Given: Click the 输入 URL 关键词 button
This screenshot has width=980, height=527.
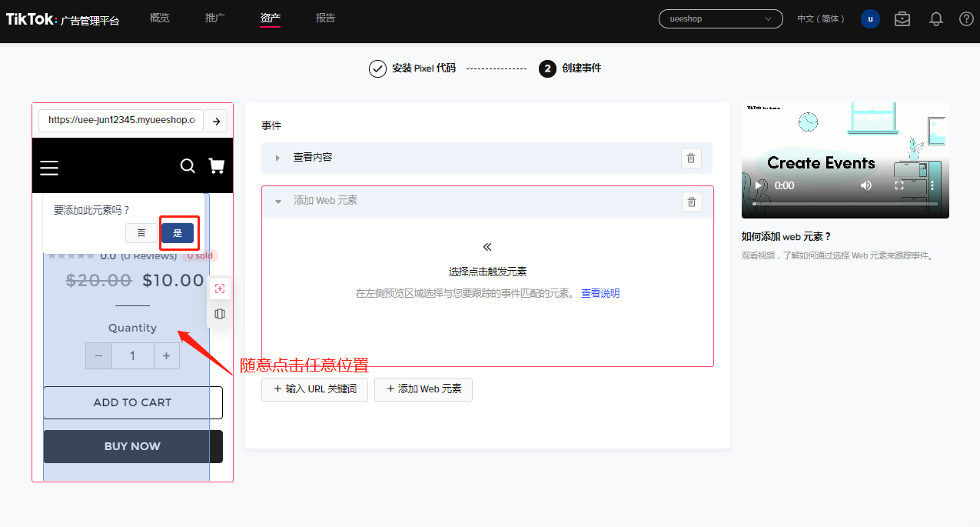Looking at the screenshot, I should (x=315, y=389).
